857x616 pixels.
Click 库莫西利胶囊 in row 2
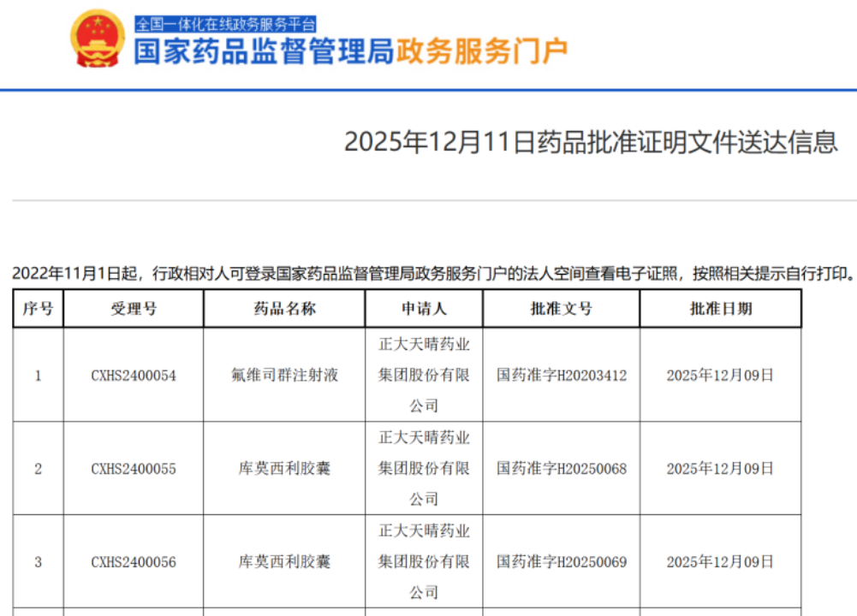284,469
